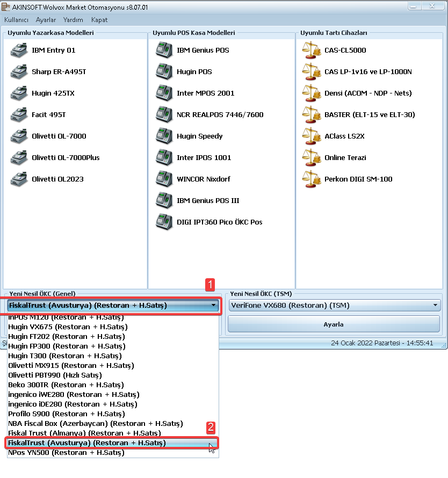448x478 pixels.
Task: Minimize the Wolvox Market Otomasyonu window
Action: click(x=414, y=6)
